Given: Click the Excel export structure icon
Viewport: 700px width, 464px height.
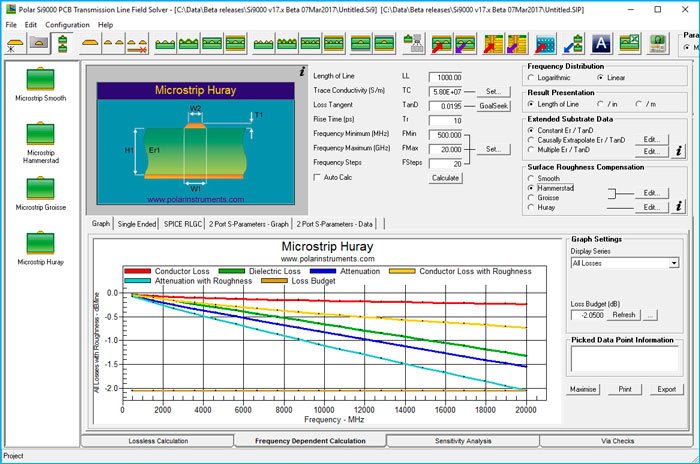Looking at the screenshot, I should coord(629,44).
